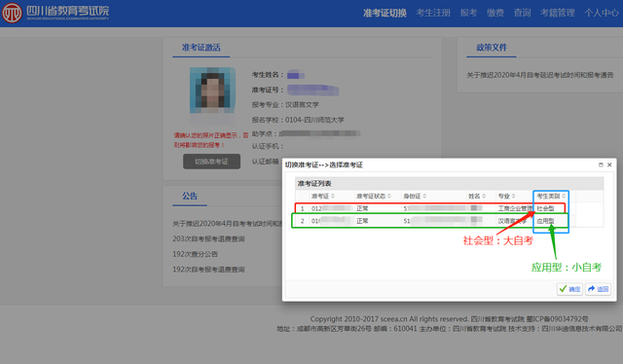The image size is (623, 364).
Task: Open the 考生注册 menu item
Action: point(433,13)
